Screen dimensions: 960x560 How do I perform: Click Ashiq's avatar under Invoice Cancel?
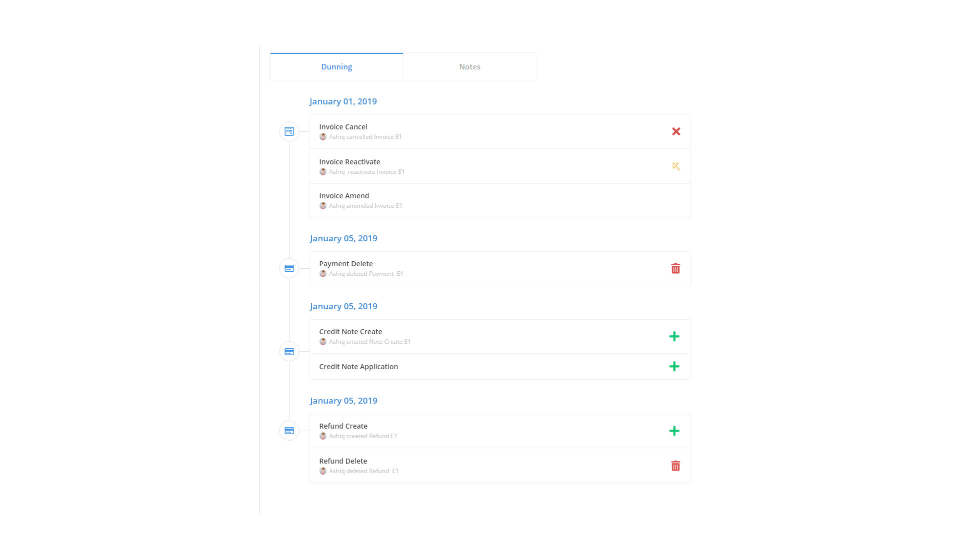(323, 137)
